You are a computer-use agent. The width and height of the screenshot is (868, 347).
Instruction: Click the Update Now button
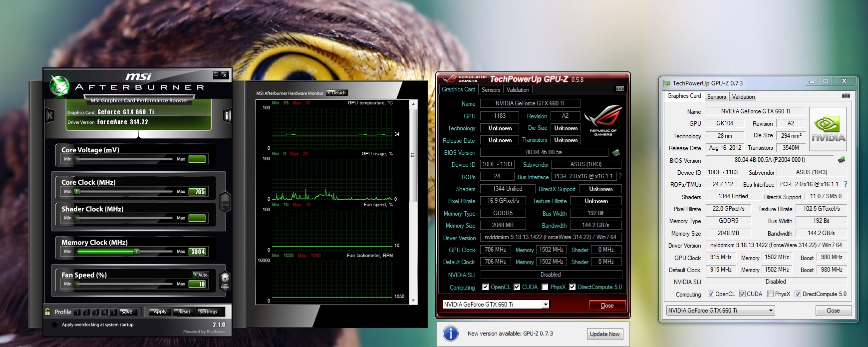[604, 334]
